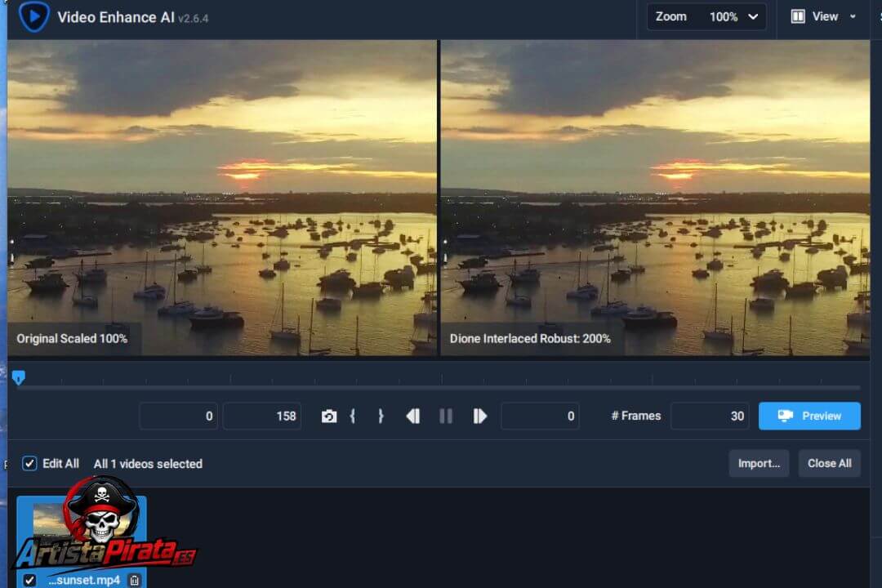Click the # Frames field showing 30
The image size is (882, 588).
click(x=710, y=416)
